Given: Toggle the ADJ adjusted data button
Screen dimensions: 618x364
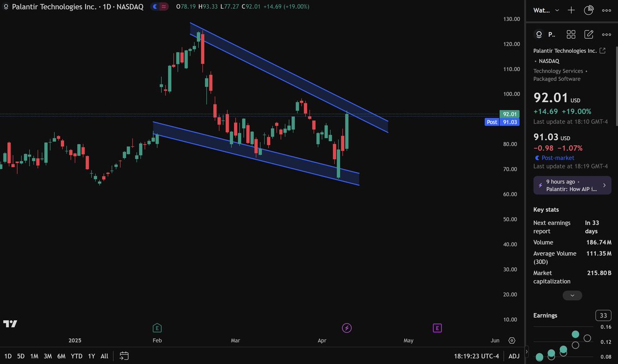Looking at the screenshot, I should click(514, 356).
